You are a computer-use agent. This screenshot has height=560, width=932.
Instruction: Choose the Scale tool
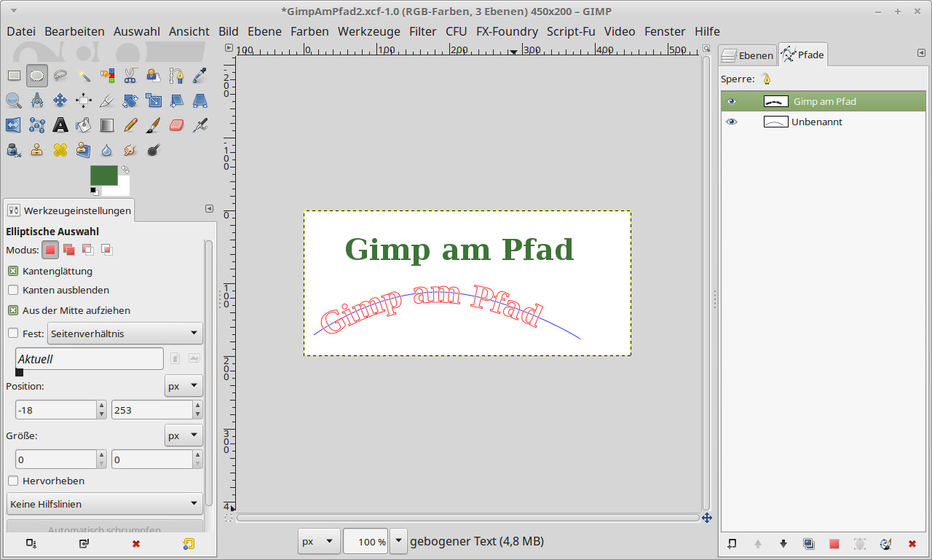154,100
